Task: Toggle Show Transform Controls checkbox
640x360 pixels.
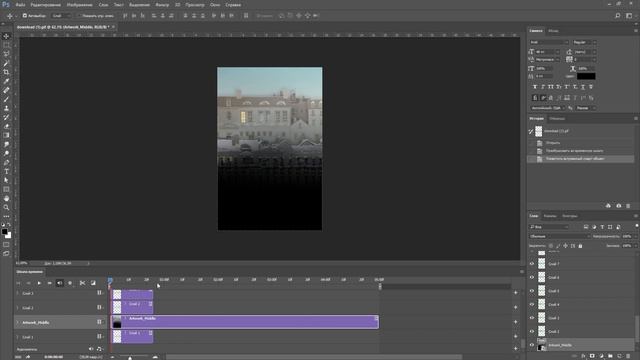Action: click(x=79, y=16)
